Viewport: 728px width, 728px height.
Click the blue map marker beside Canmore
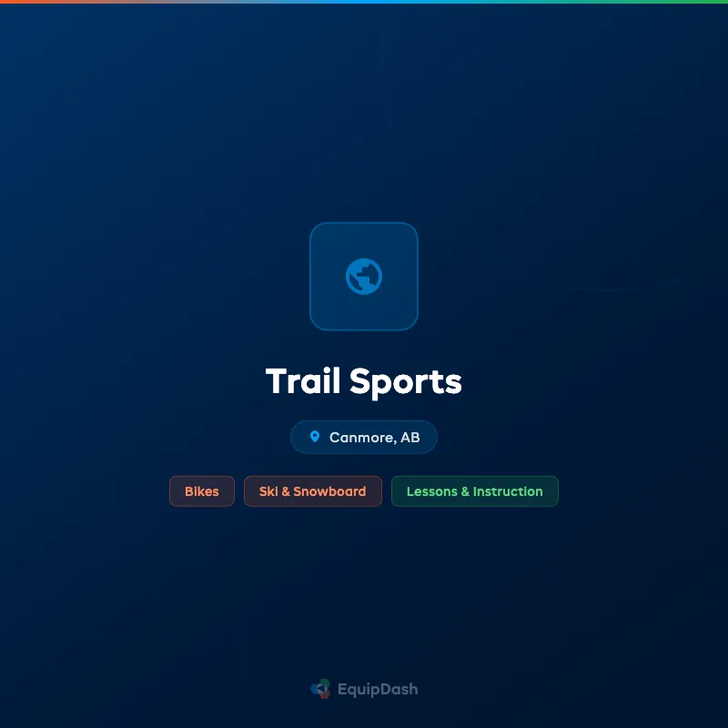click(315, 436)
